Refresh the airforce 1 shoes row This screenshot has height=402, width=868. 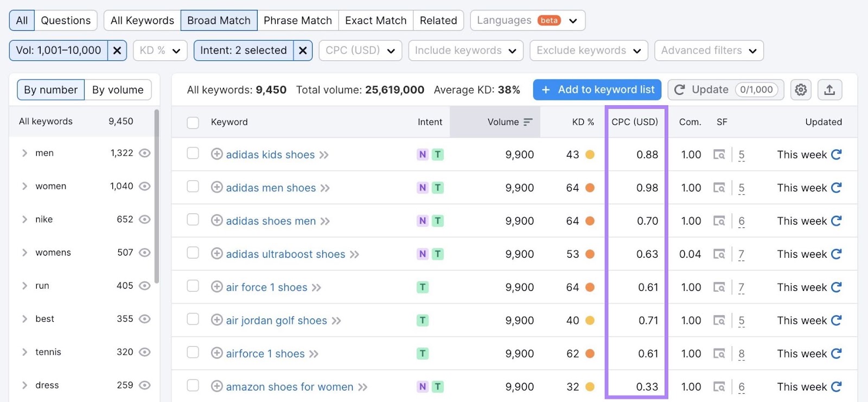(836, 354)
